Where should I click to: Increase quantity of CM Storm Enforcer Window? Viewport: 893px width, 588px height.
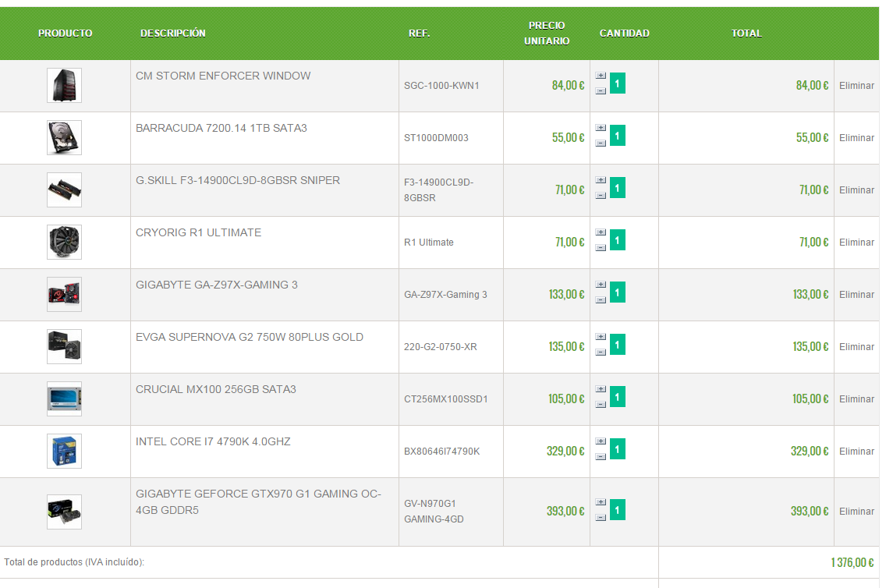pyautogui.click(x=601, y=75)
